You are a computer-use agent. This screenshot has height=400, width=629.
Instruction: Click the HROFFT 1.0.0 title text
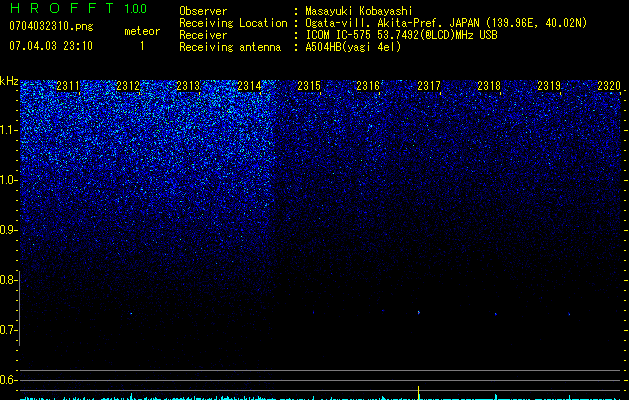[x=78, y=8]
